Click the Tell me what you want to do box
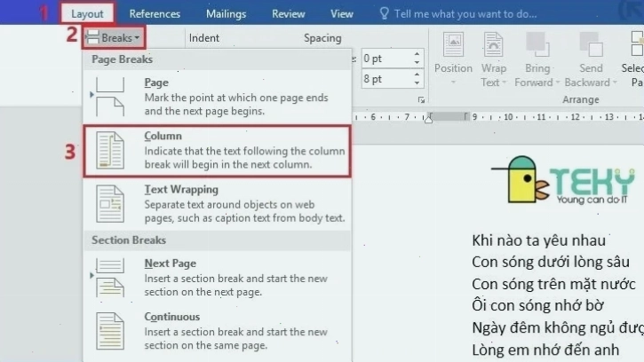This screenshot has width=644, height=362. click(x=465, y=14)
